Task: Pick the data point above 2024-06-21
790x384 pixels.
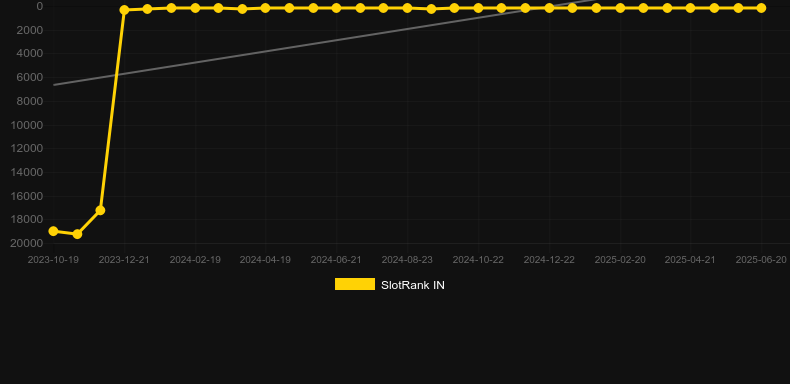Action: click(336, 8)
